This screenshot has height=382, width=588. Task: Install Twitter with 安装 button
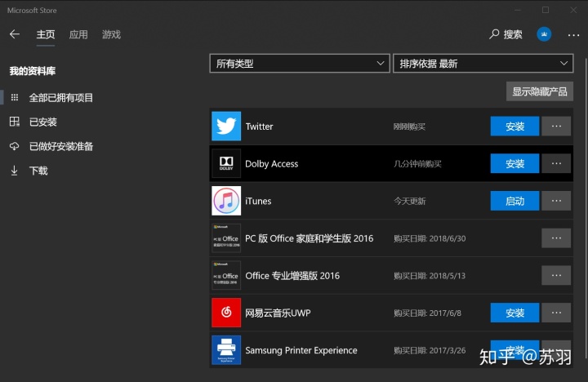point(514,126)
